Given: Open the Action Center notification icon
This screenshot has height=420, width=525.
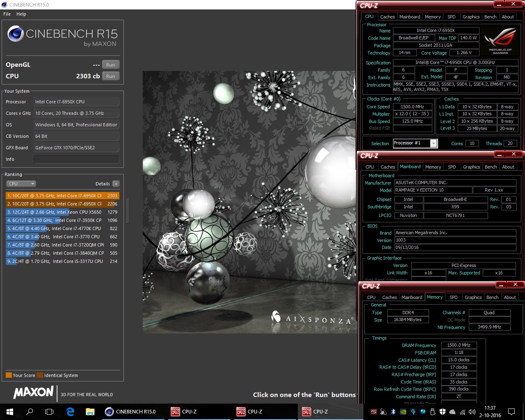Looking at the screenshot, I should (511, 412).
